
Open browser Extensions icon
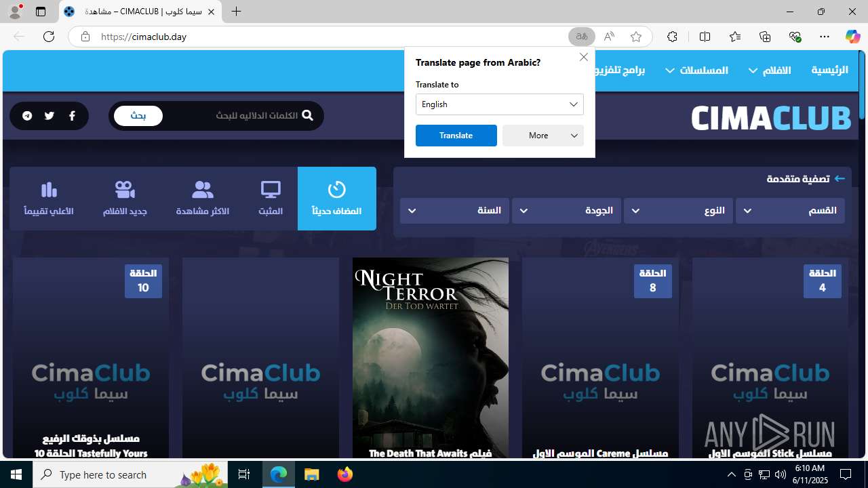coord(672,37)
